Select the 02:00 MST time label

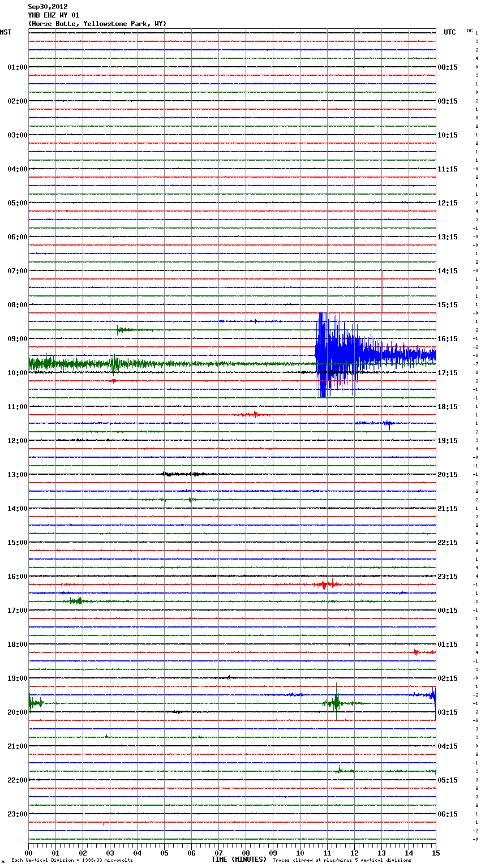pyautogui.click(x=18, y=101)
